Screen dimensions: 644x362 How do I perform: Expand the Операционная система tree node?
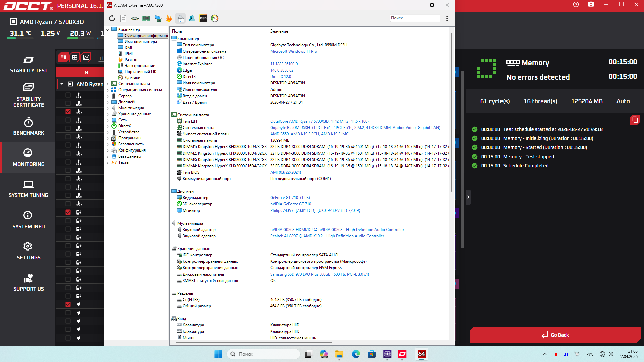pos(108,90)
